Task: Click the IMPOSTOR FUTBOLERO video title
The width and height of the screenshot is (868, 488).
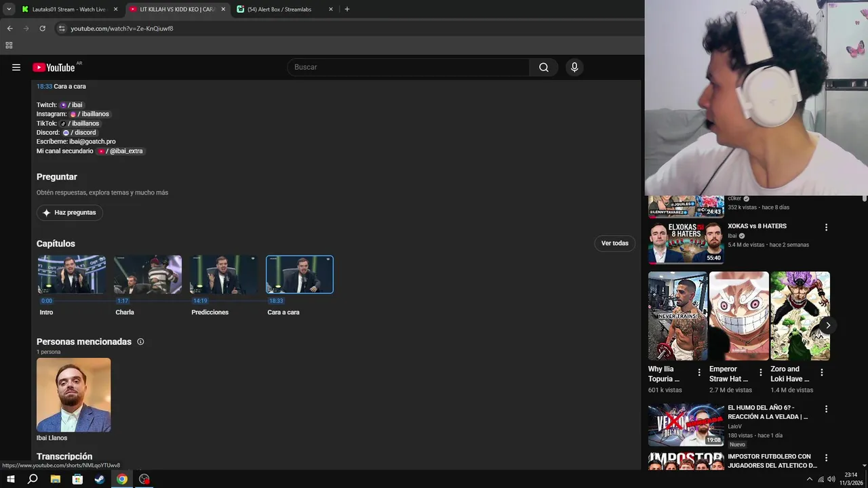Action: pos(772,461)
